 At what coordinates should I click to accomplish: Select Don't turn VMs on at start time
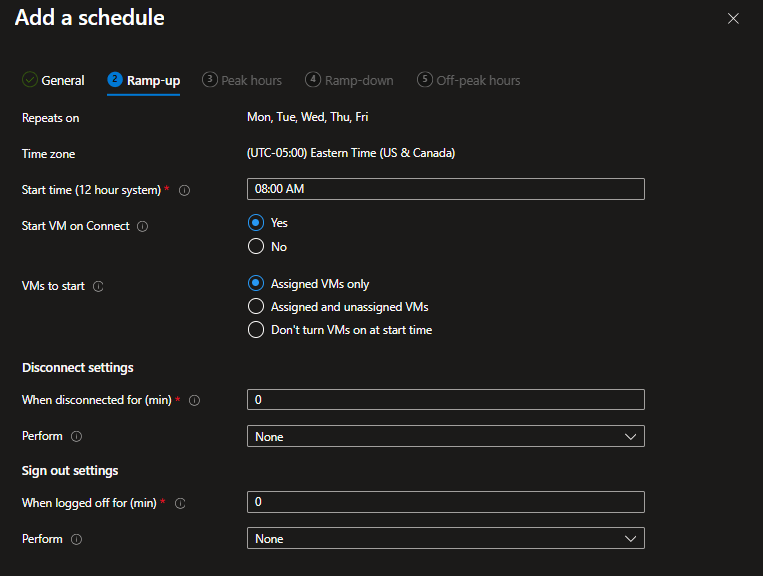256,330
